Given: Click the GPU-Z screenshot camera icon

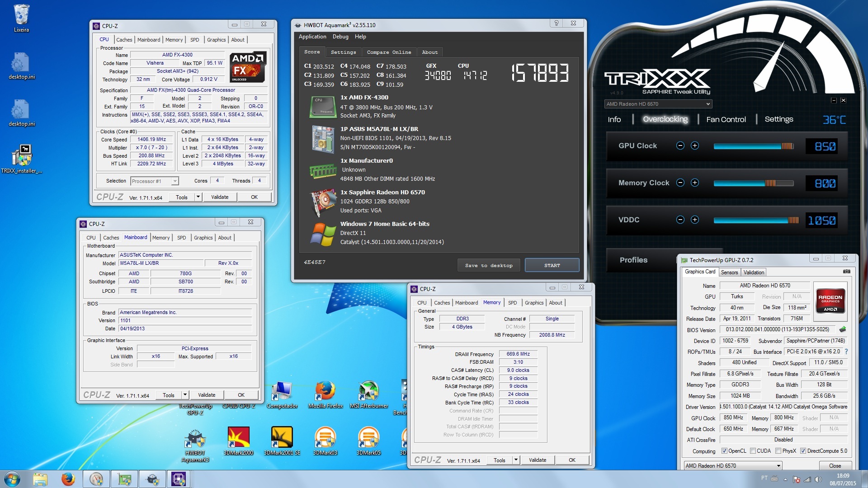Looking at the screenshot, I should point(847,272).
